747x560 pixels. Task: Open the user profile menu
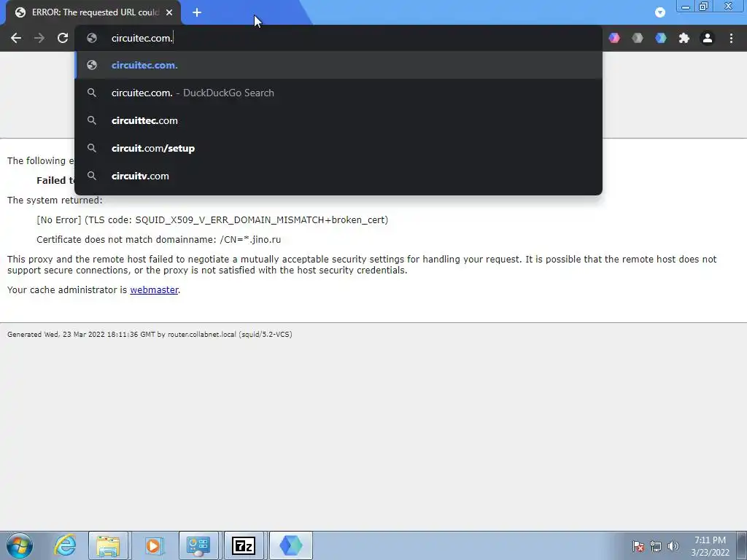[708, 38]
